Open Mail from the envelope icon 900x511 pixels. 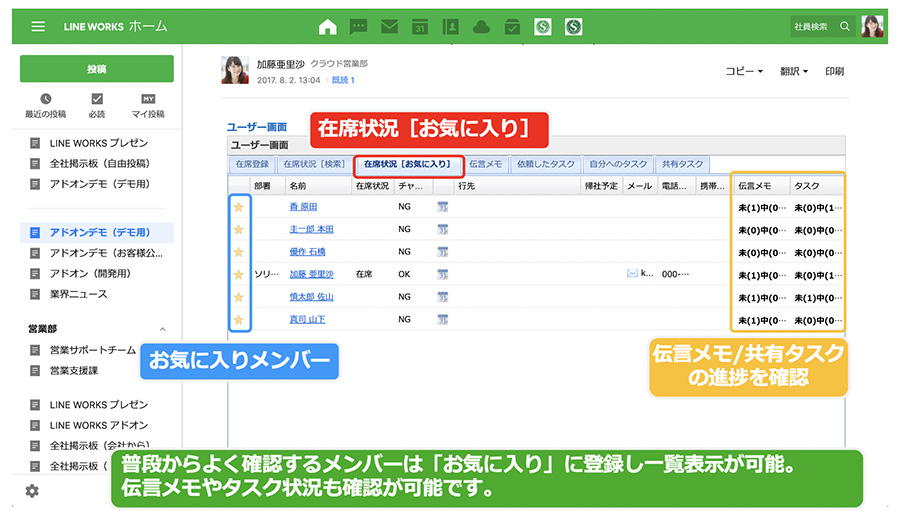[x=389, y=27]
